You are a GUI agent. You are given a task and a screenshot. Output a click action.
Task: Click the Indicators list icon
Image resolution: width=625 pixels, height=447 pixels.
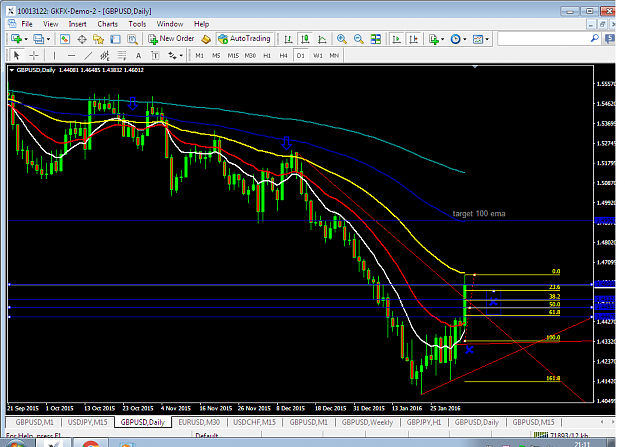tap(434, 39)
